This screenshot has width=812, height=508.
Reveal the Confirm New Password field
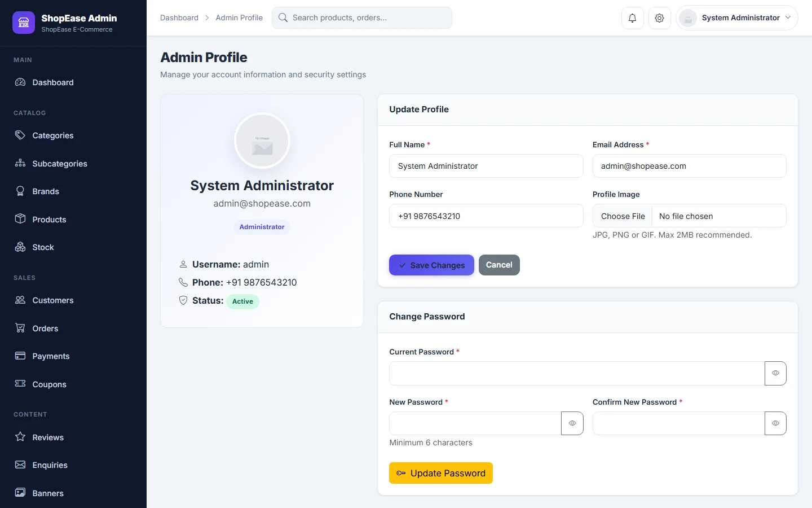775,423
